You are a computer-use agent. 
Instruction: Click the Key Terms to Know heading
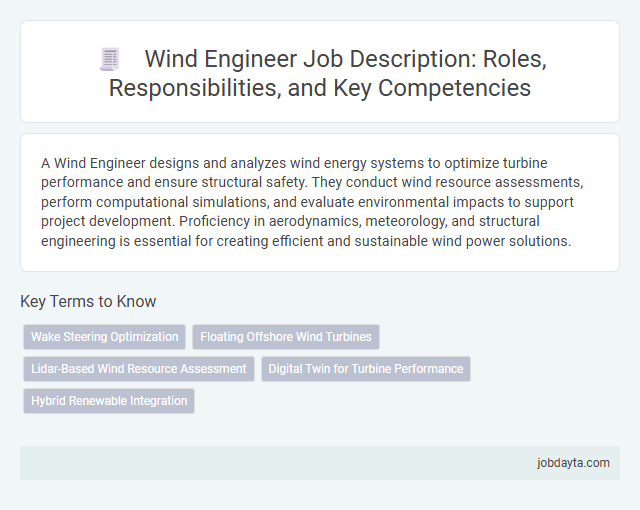(x=88, y=302)
